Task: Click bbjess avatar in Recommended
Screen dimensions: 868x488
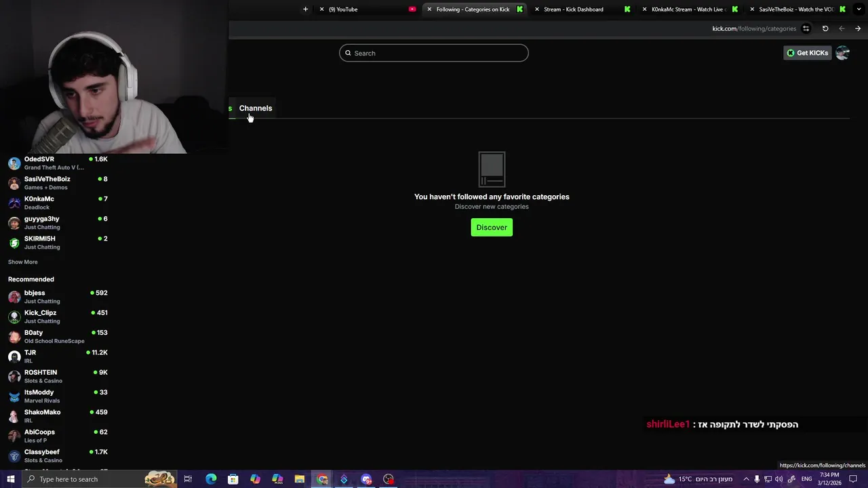Action: (x=14, y=297)
